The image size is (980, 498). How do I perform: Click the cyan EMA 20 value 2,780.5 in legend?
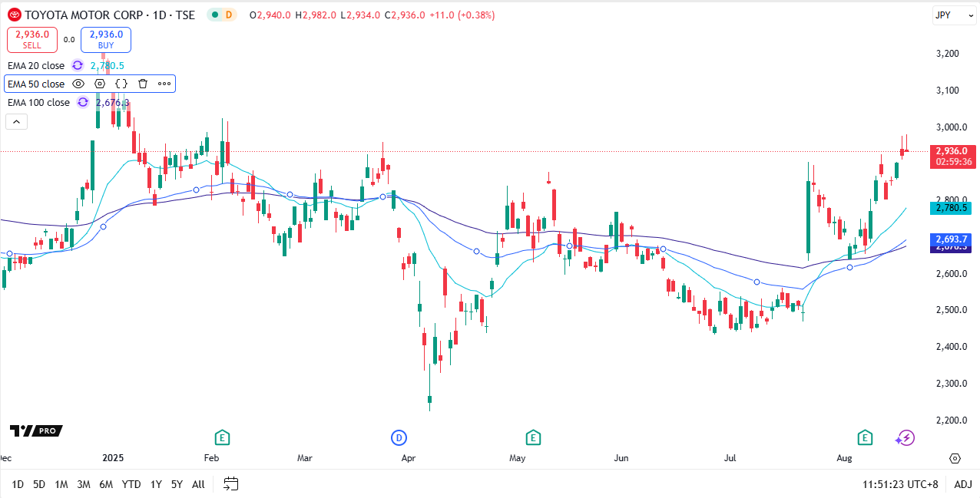coord(108,66)
